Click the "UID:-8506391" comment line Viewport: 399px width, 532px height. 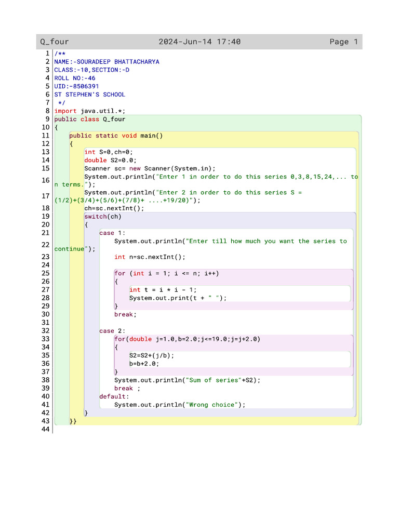[x=77, y=86]
